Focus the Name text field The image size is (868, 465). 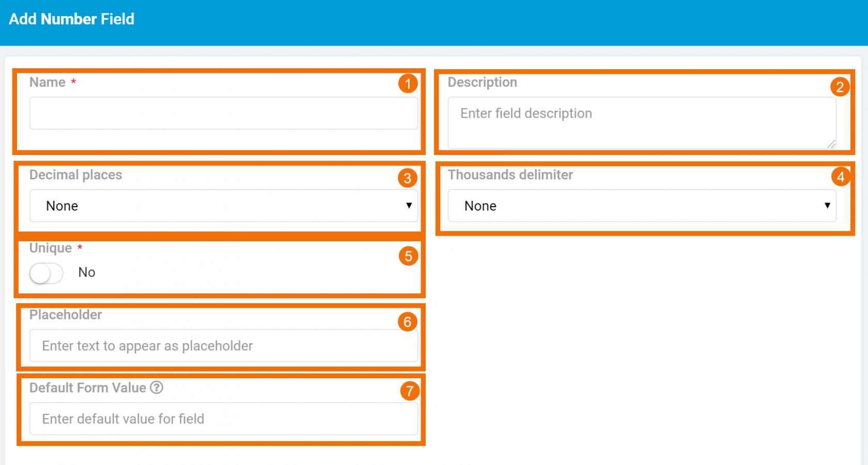[223, 113]
